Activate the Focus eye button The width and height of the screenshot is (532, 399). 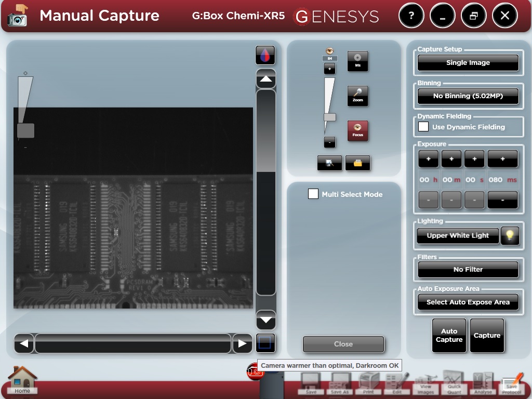point(357,131)
